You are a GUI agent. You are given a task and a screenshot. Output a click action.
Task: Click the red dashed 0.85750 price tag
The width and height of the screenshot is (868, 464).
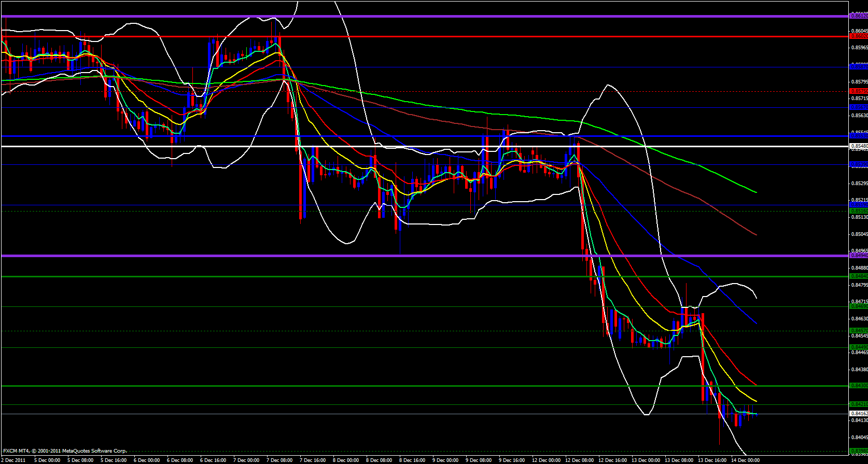point(858,91)
